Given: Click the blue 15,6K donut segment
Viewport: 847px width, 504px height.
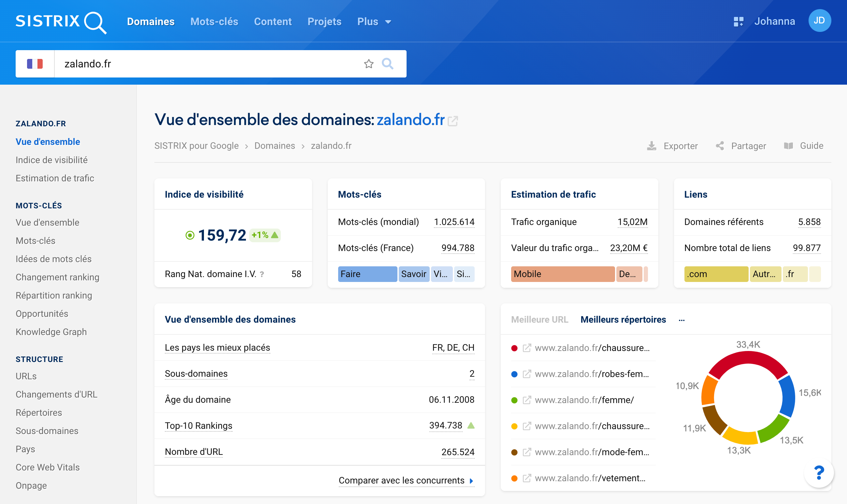Looking at the screenshot, I should 788,397.
